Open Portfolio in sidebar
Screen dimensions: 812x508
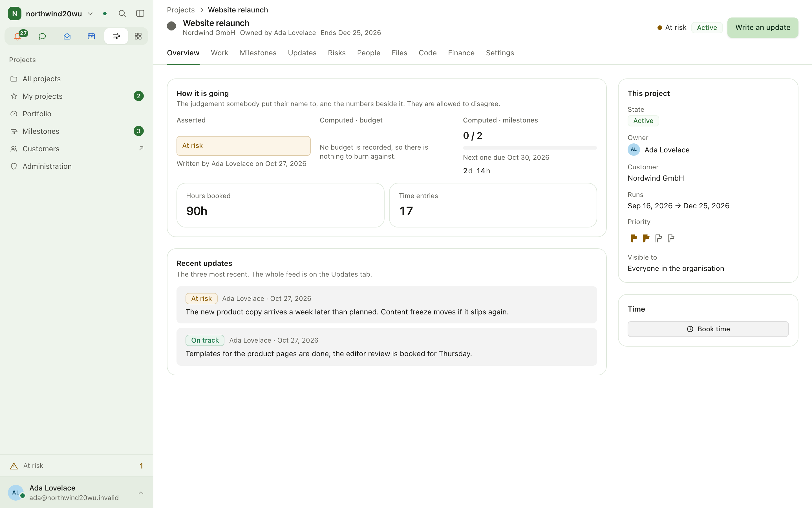coord(76,113)
